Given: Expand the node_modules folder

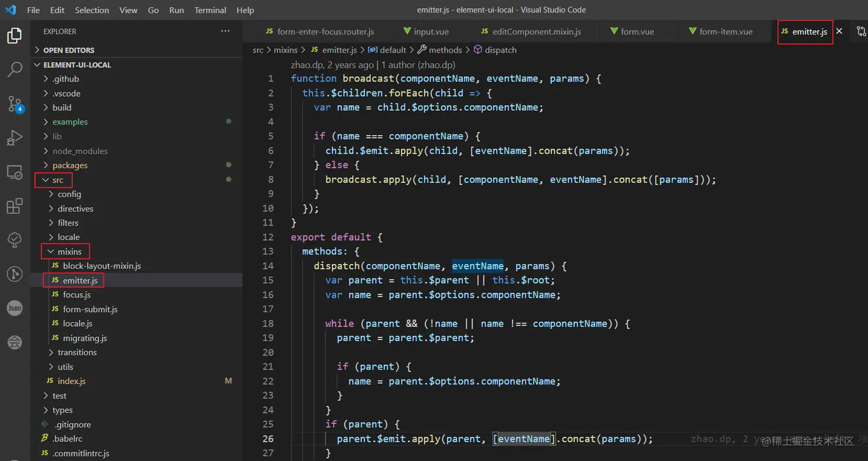Looking at the screenshot, I should [137, 151].
